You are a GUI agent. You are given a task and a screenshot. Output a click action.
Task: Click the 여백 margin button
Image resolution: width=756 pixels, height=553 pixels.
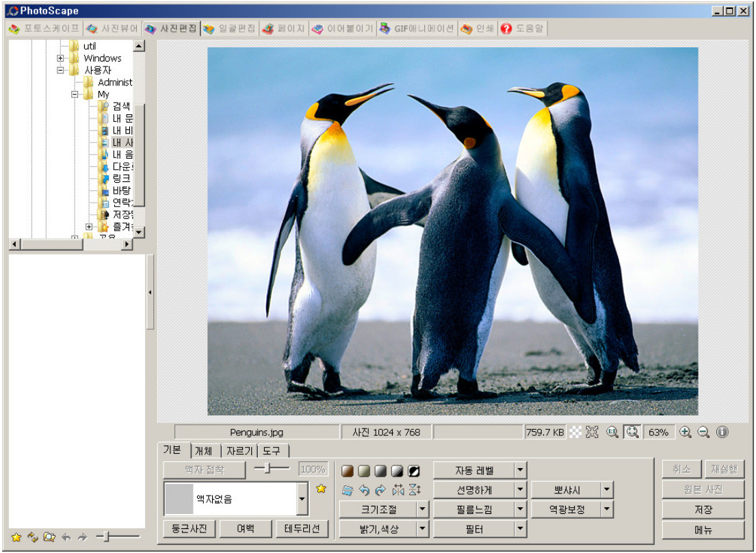click(246, 529)
